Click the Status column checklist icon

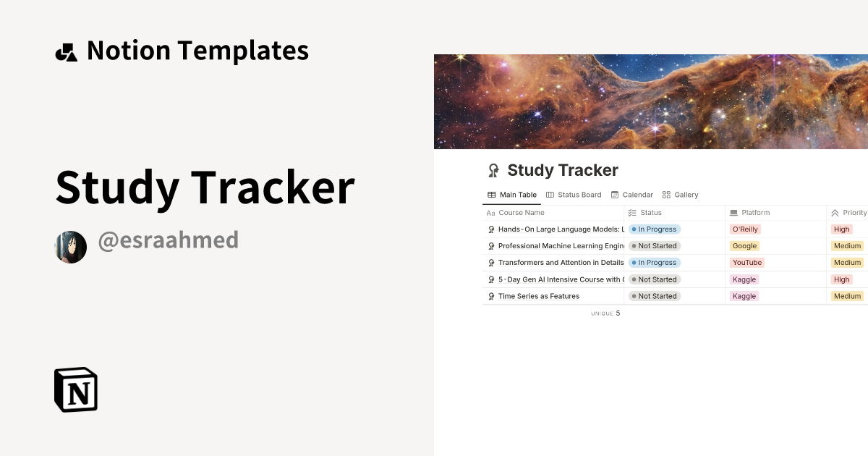631,212
